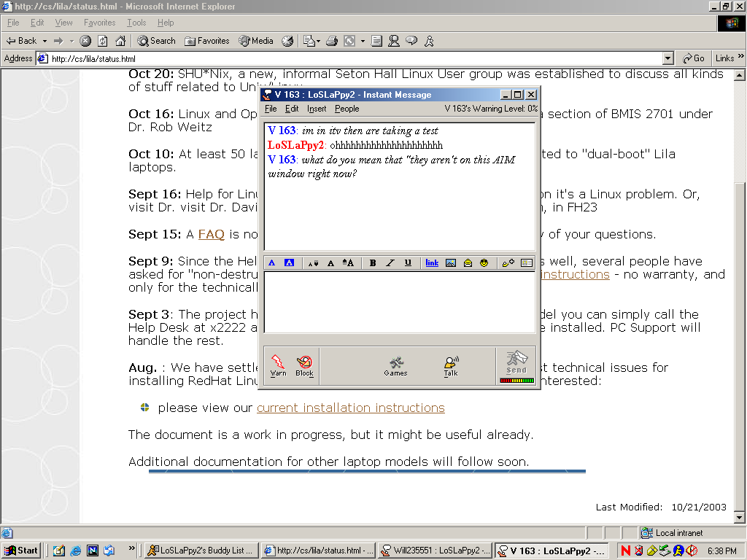The width and height of the screenshot is (747, 560).
Task: Click the Forward arrow in IE toolbar
Action: [58, 41]
